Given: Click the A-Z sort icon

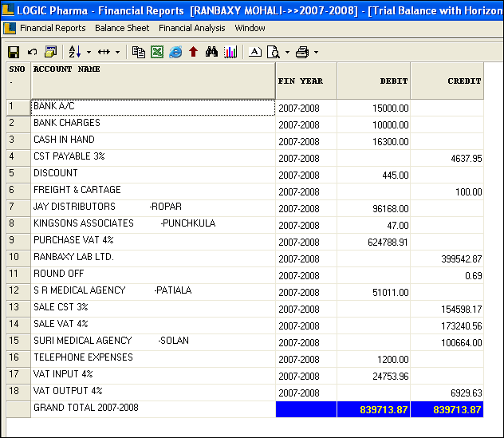Looking at the screenshot, I should click(x=75, y=52).
